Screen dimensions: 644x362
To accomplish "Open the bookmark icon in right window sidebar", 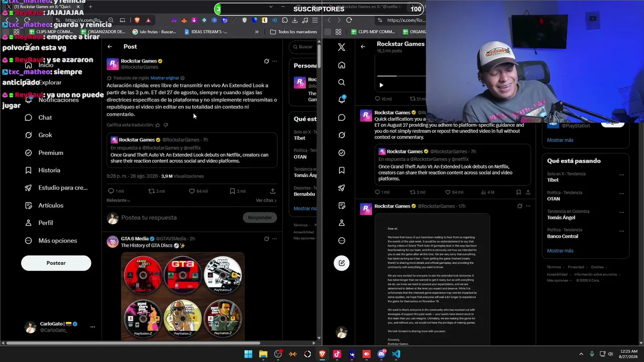I will click(x=342, y=170).
